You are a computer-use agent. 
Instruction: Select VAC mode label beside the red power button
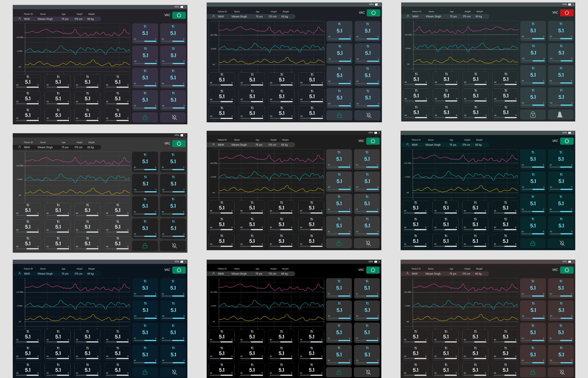555,13
